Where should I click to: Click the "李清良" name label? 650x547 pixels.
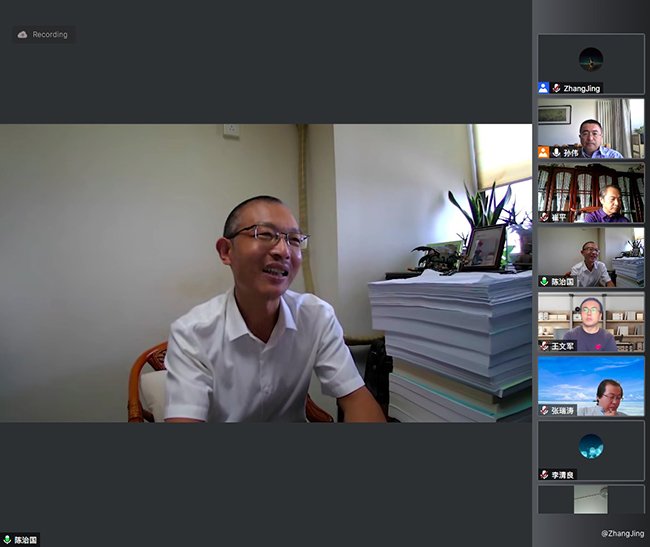click(562, 475)
